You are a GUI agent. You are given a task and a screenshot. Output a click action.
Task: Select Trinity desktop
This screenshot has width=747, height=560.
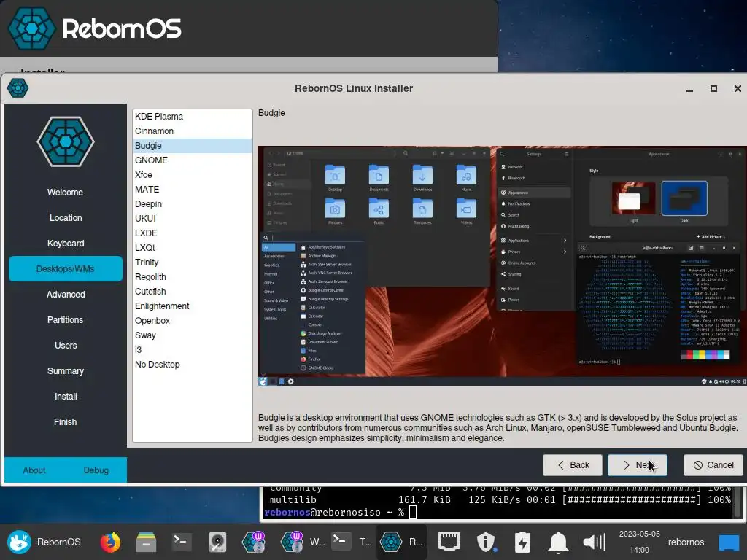192,262
